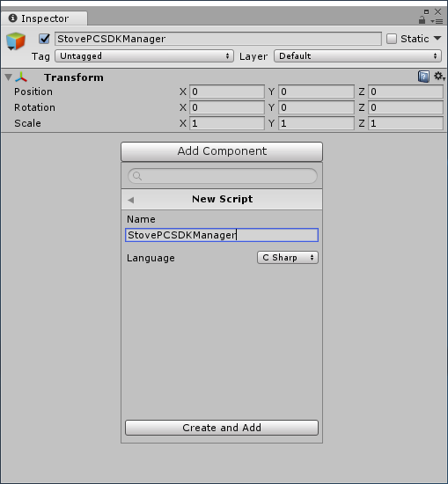Toggle the Inspector lock icon
The height and width of the screenshot is (484, 448).
click(x=422, y=20)
